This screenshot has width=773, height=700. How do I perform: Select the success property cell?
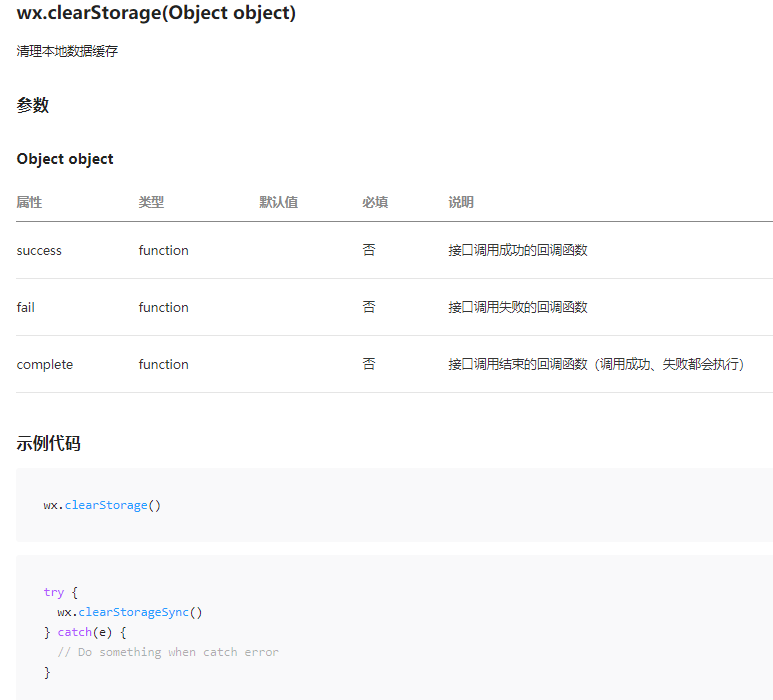pos(39,250)
